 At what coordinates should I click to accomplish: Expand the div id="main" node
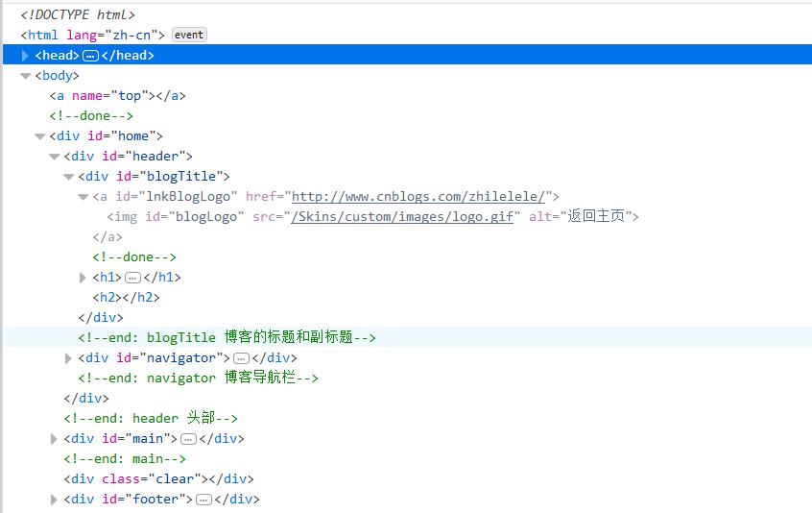point(54,439)
